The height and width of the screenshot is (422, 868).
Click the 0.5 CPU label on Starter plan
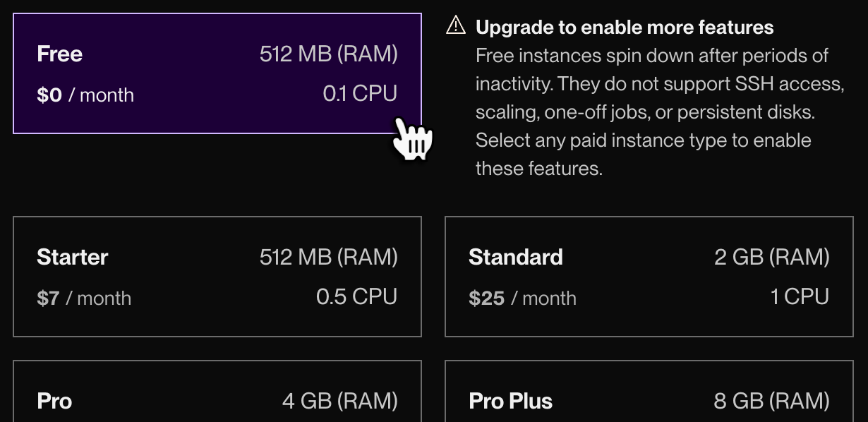click(x=356, y=297)
